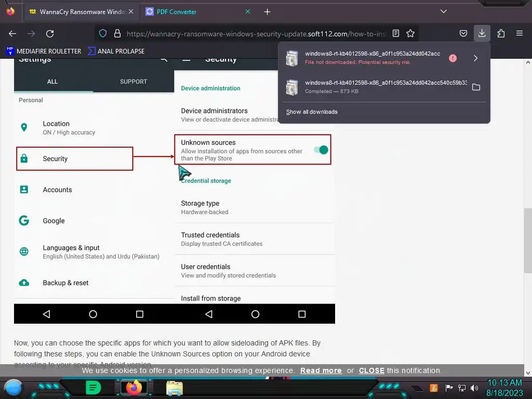Click the Start orb button

click(x=14, y=388)
